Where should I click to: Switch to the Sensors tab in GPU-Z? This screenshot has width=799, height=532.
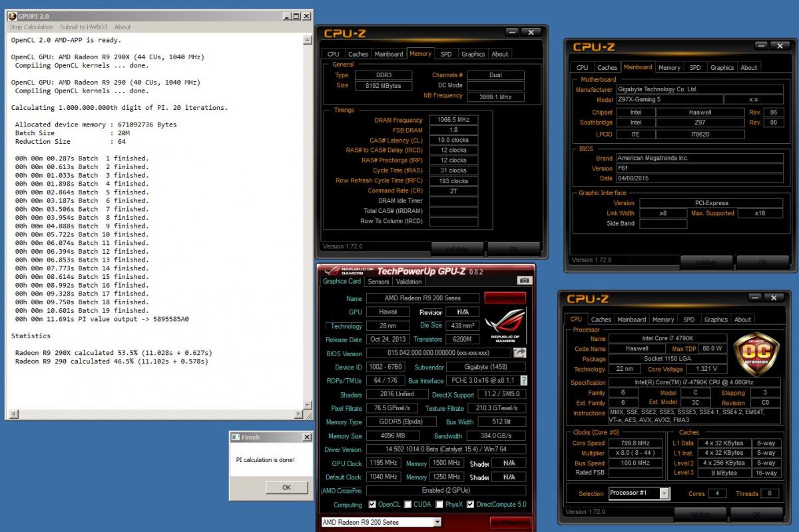[380, 282]
